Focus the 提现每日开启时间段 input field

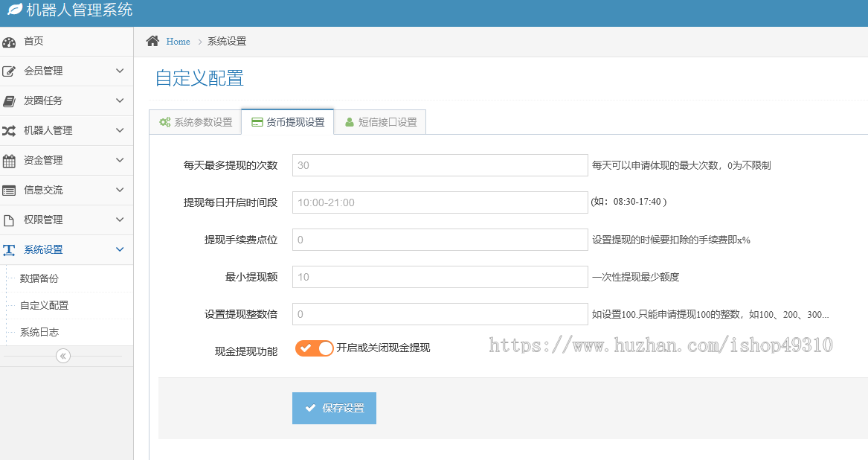(x=440, y=202)
